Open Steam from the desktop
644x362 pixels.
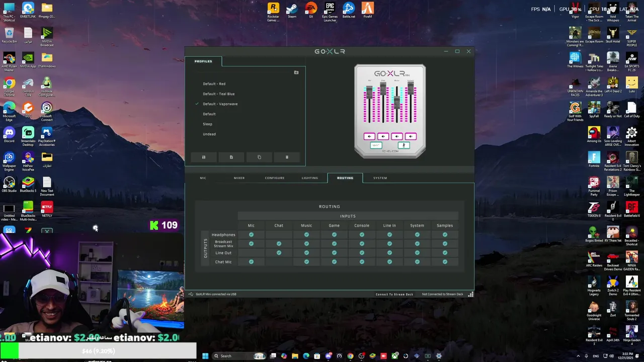pyautogui.click(x=292, y=11)
